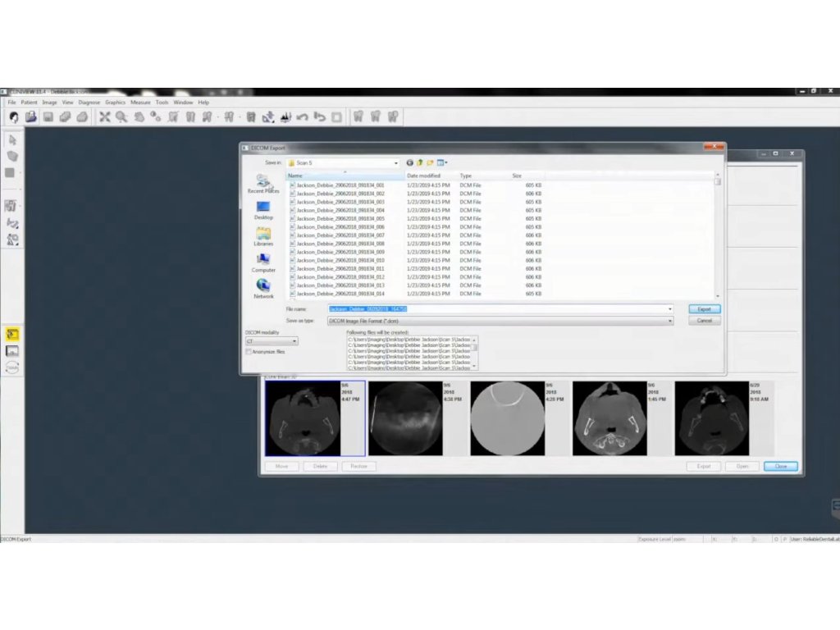
Task: Sort by the Date modified column header
Action: (431, 176)
